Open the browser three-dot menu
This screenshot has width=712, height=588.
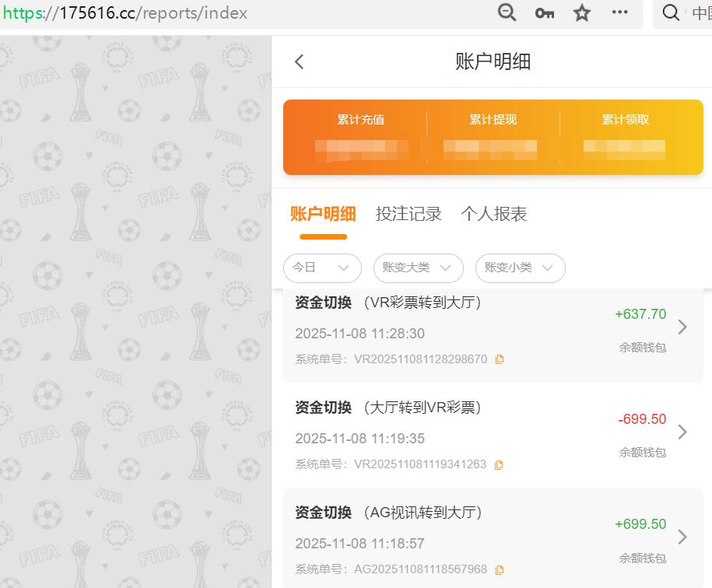point(619,13)
